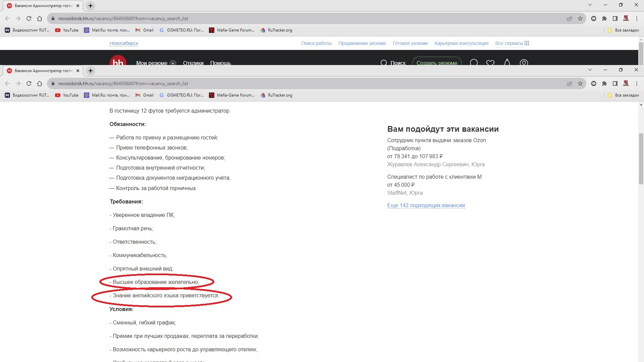Click the lower window's page scrollbar thumb
This screenshot has width=644, height=362.
point(641,158)
